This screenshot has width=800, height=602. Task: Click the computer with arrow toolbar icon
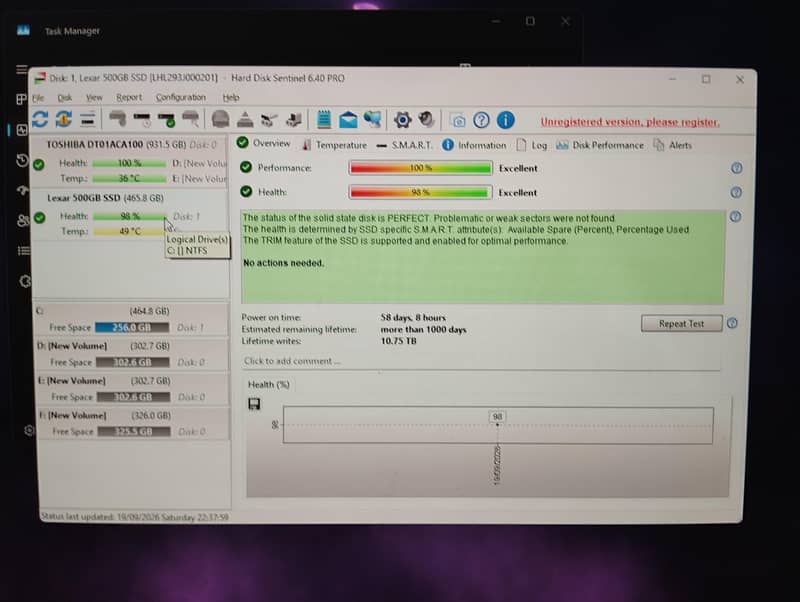pos(294,120)
